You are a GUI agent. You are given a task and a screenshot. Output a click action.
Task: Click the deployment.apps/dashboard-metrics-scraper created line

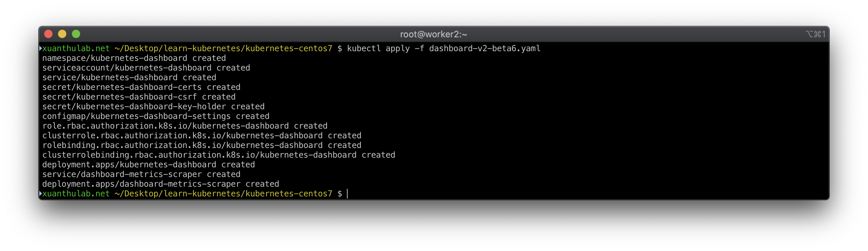(161, 184)
